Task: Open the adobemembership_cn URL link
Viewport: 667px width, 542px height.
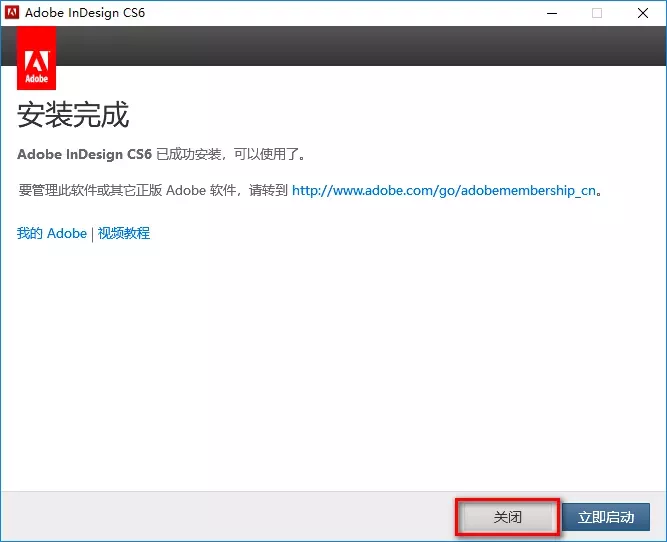Action: point(445,190)
